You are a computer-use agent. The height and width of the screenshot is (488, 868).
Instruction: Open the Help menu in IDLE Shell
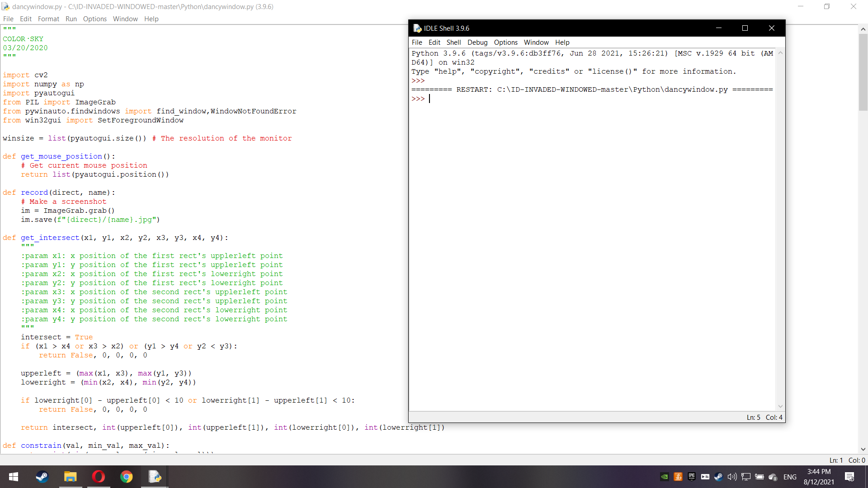pos(562,42)
